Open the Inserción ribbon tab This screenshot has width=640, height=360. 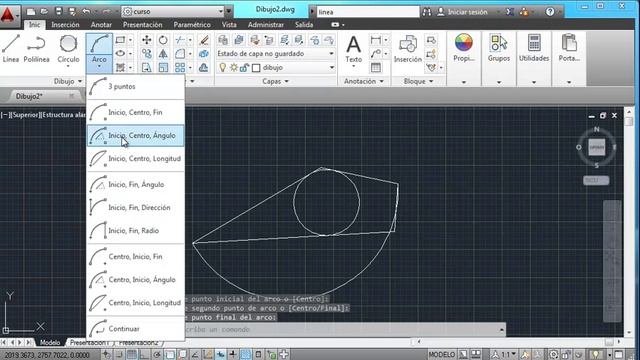(65, 24)
